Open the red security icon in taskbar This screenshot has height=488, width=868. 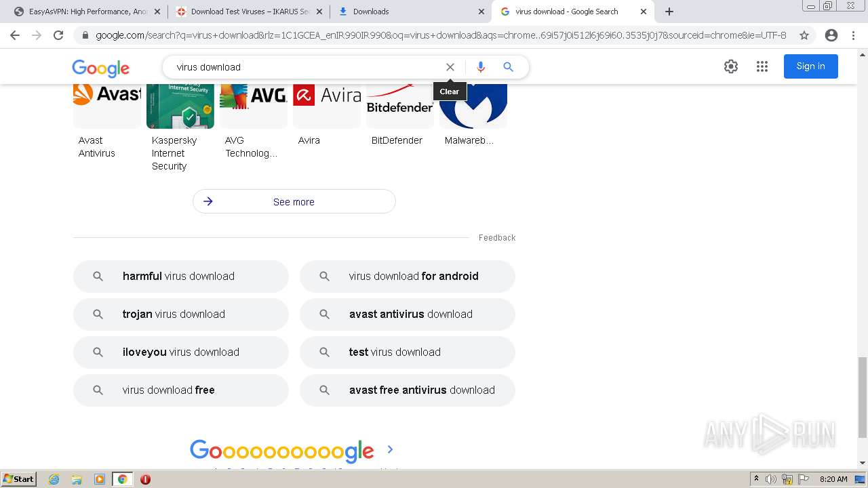tap(145, 479)
